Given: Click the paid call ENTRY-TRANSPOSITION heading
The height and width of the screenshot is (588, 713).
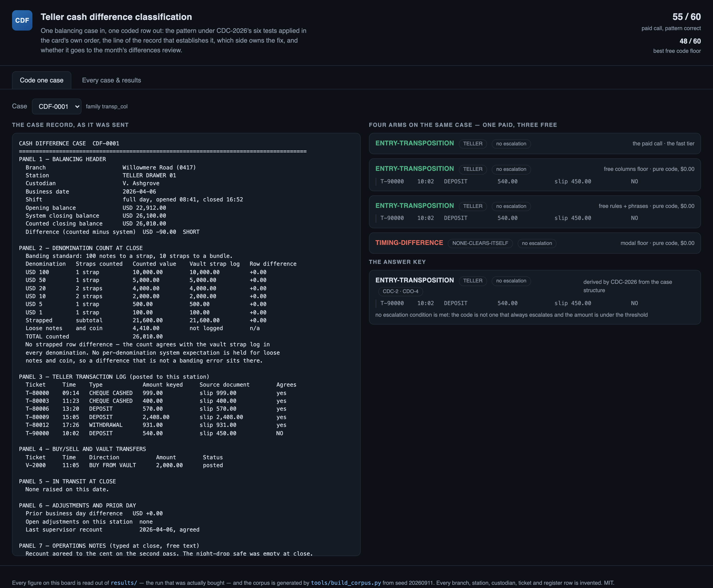Looking at the screenshot, I should (414, 143).
